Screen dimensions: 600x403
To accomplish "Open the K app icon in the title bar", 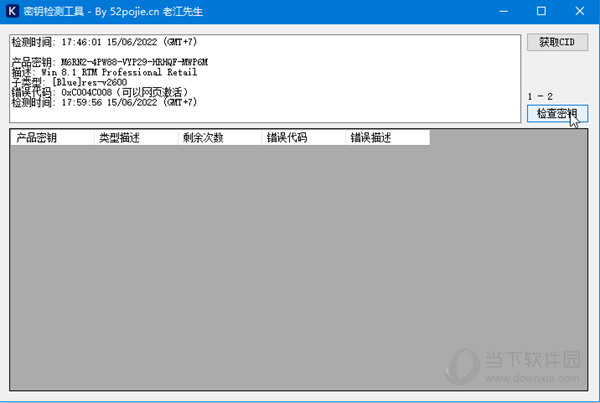I will (x=12, y=11).
